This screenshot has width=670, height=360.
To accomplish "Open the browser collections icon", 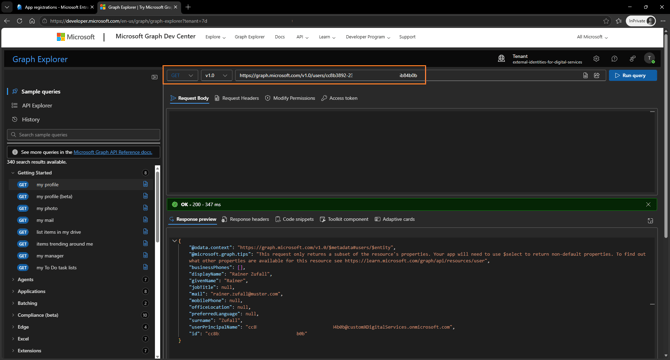I will (618, 21).
